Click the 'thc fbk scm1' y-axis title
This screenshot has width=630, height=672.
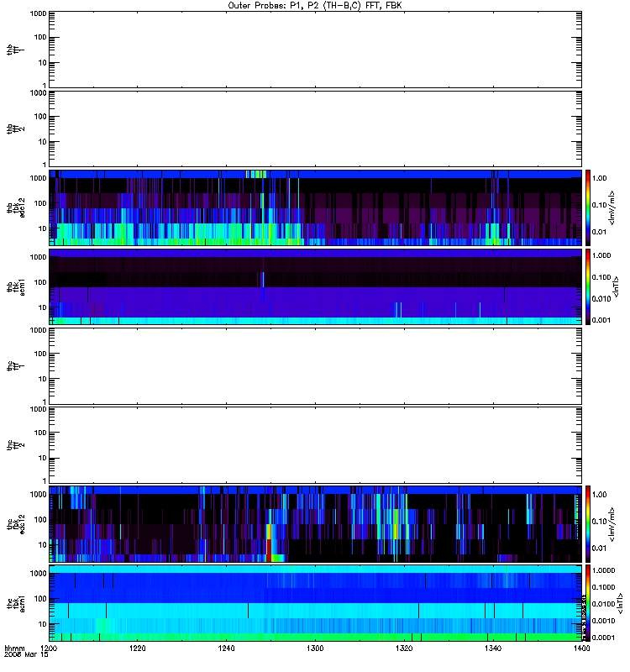click(x=16, y=603)
